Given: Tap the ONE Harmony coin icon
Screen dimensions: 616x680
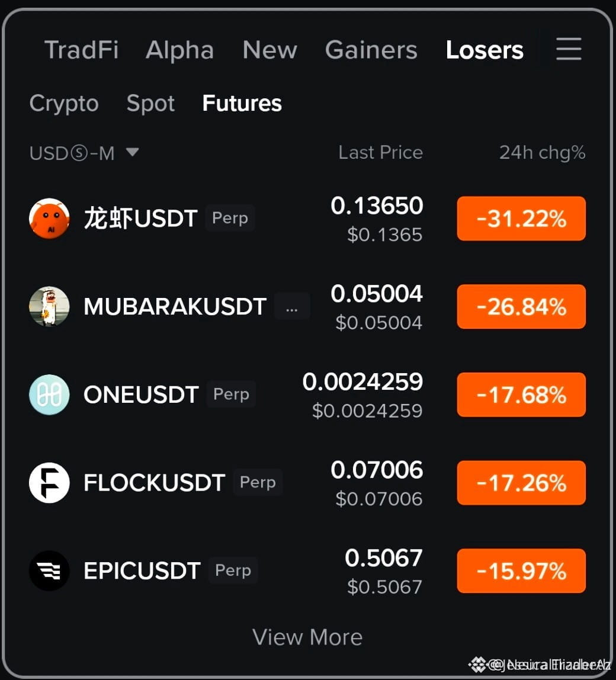Looking at the screenshot, I should 49,394.
